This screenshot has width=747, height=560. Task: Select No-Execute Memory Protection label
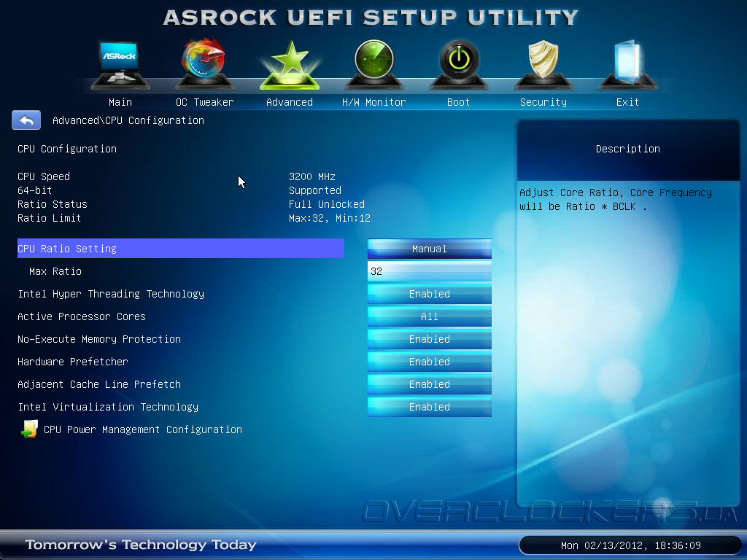(x=99, y=339)
